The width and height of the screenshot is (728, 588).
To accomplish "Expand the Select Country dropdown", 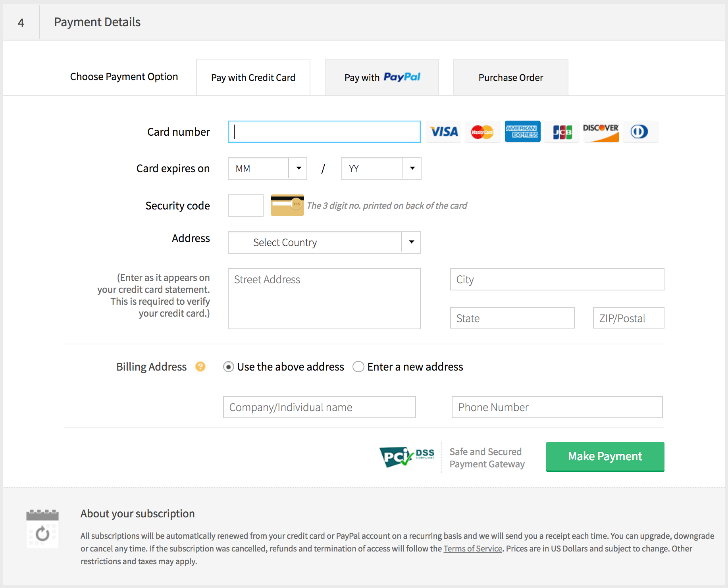I will coord(324,242).
